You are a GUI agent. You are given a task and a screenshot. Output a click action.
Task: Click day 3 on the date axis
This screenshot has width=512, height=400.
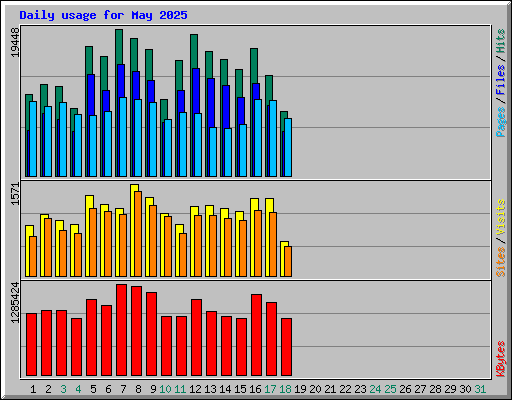point(63,389)
